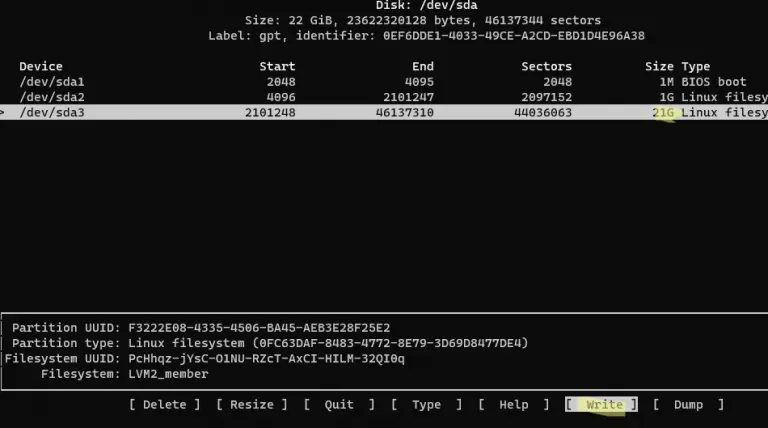Click the Partition UUID value F3222E08
This screenshot has height=428, width=768.
pyautogui.click(x=259, y=328)
